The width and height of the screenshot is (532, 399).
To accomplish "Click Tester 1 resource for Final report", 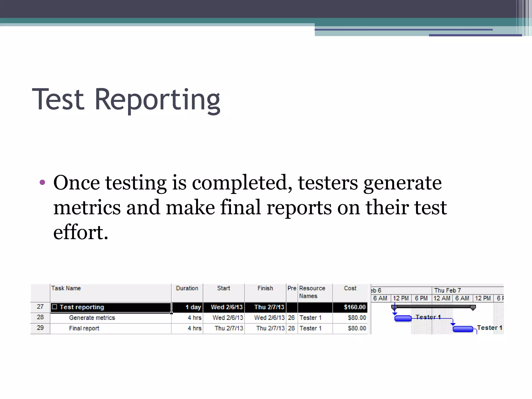I will (315, 328).
